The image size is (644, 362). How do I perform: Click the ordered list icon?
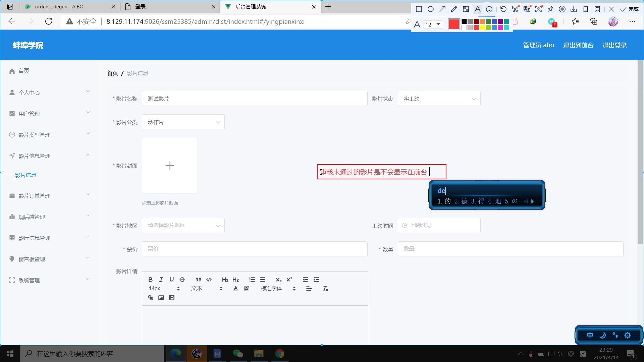click(252, 280)
